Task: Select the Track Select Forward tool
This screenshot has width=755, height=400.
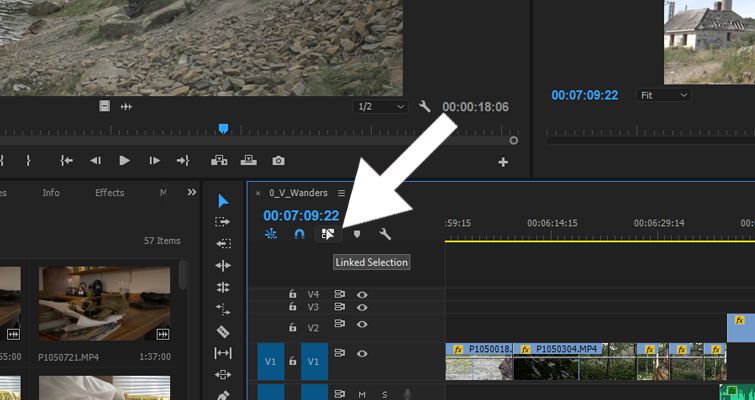Action: point(223,222)
